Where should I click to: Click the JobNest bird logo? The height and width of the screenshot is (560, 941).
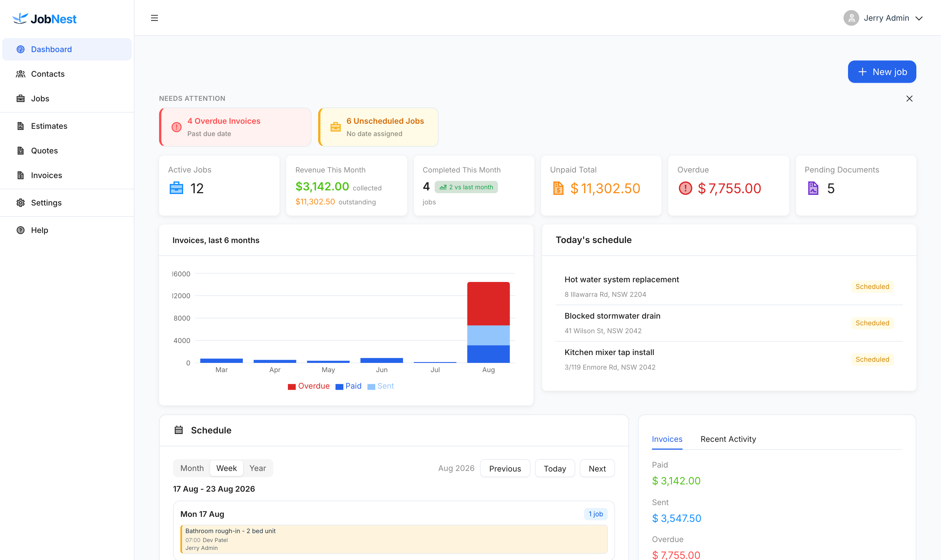point(20,18)
